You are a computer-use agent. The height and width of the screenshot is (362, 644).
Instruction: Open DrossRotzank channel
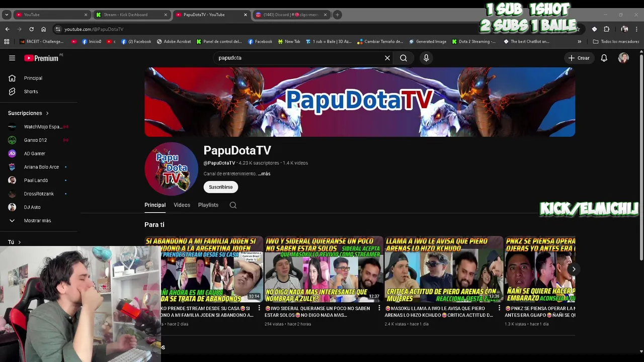tap(38, 194)
